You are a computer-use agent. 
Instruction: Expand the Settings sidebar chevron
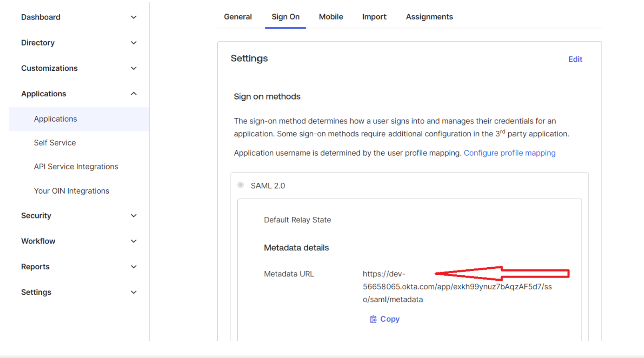pos(134,292)
